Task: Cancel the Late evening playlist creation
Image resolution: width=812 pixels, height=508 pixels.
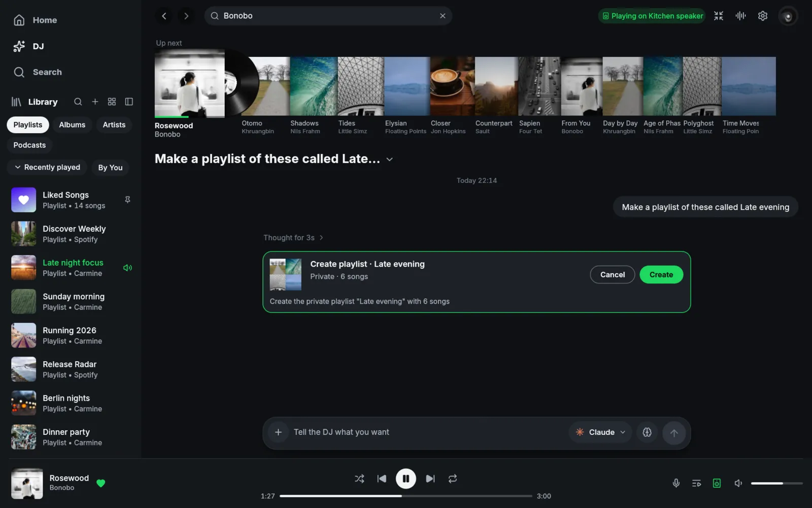Action: (613, 275)
